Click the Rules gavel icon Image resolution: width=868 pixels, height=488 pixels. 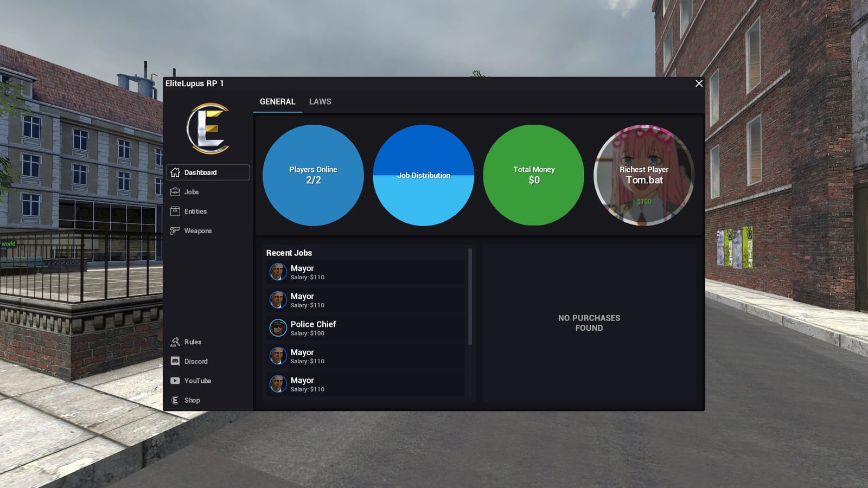coord(175,342)
